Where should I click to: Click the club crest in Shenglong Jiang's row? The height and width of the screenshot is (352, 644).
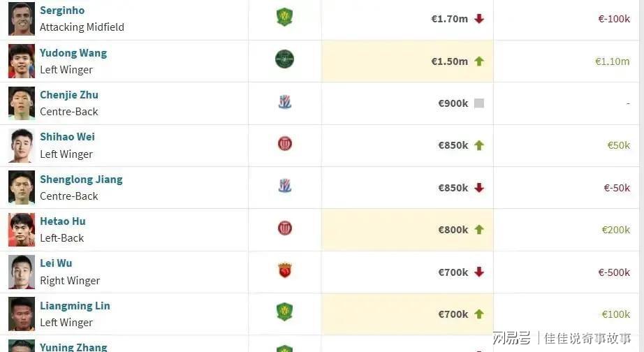[284, 186]
